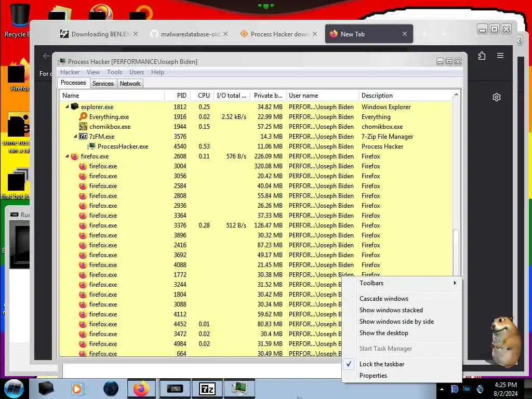Click the network system tray icon
The image size is (532, 399).
[x=467, y=389]
